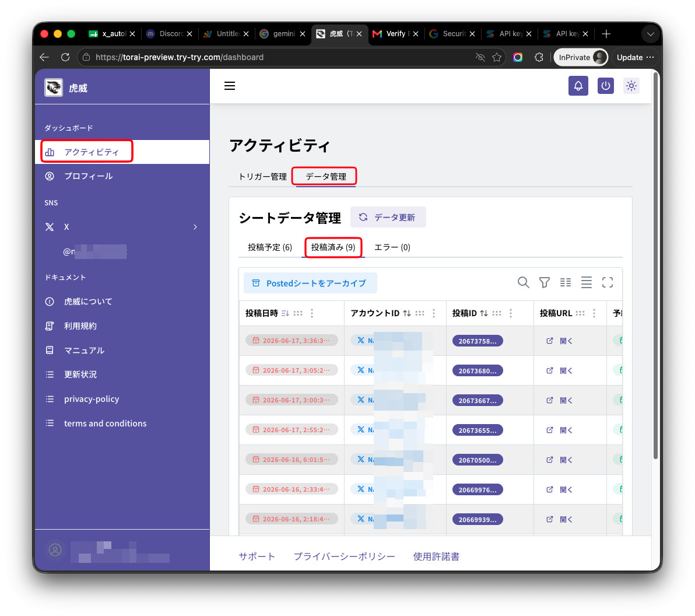This screenshot has width=695, height=616.
Task: Open URL for post 20673680
Action: click(x=559, y=370)
